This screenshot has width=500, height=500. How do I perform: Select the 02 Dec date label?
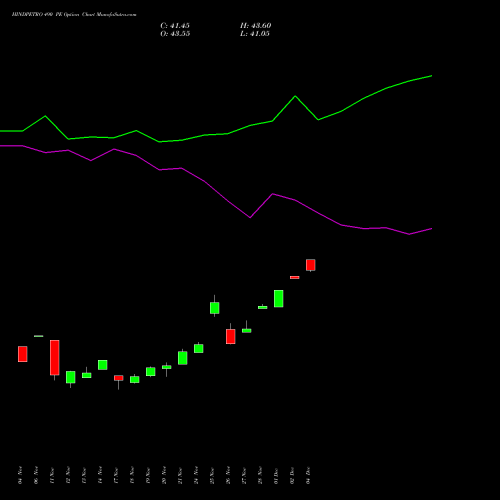[292, 475]
